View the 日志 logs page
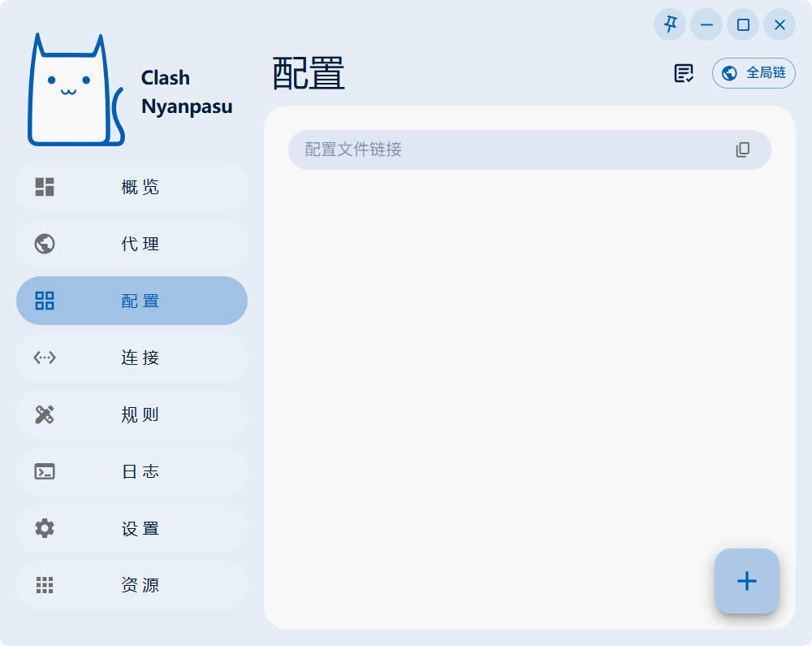Viewport: 812px width, 646px height. [132, 471]
